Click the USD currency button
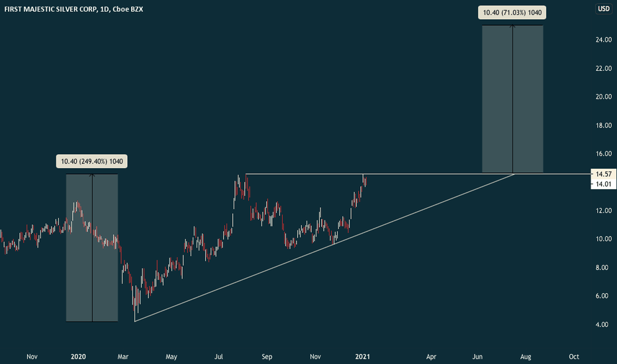The height and width of the screenshot is (364, 617). tap(604, 9)
